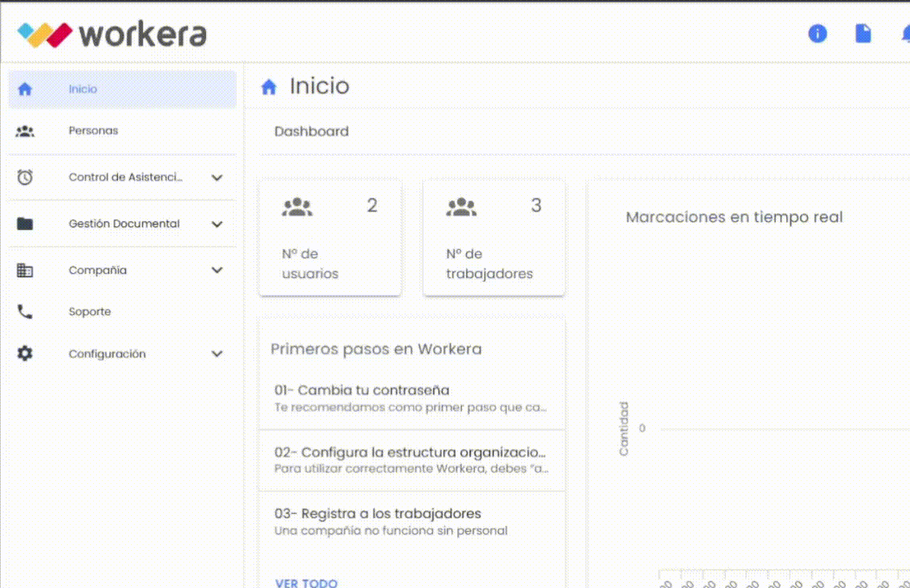The image size is (910, 588).
Task: Click VER TODO link
Action: (x=306, y=583)
